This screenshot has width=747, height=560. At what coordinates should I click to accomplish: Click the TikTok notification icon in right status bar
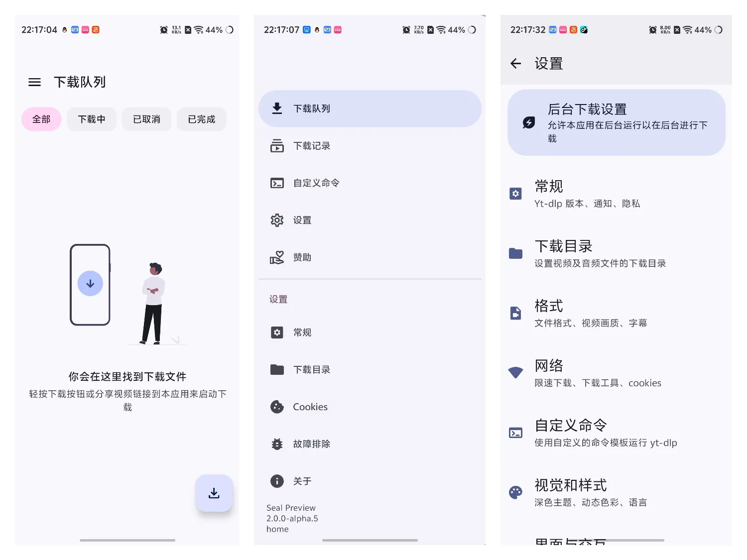point(584,30)
